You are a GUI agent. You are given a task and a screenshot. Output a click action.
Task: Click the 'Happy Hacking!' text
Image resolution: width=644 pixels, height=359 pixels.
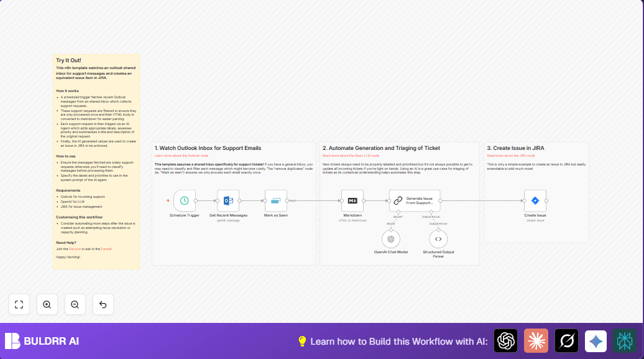point(68,257)
